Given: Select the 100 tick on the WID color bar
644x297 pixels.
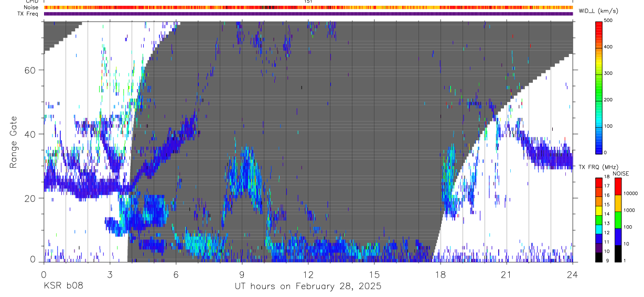Looking at the screenshot, I should (608, 126).
